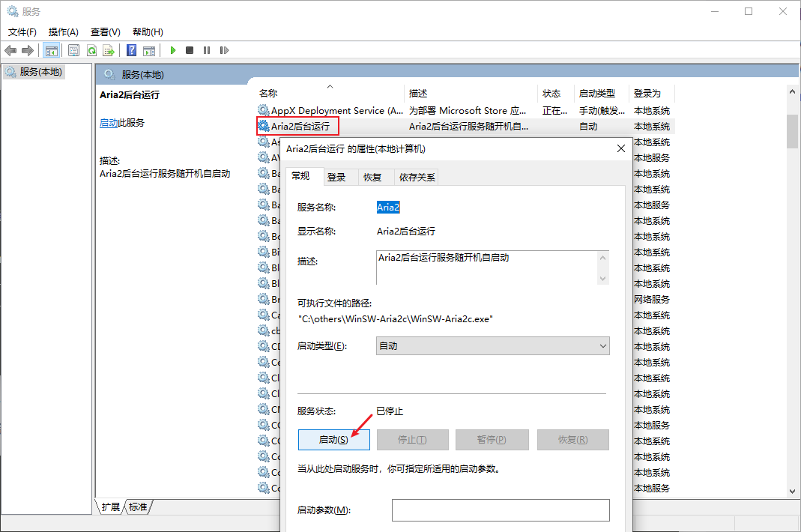
Task: Click the 启动(S) button
Action: pyautogui.click(x=333, y=440)
